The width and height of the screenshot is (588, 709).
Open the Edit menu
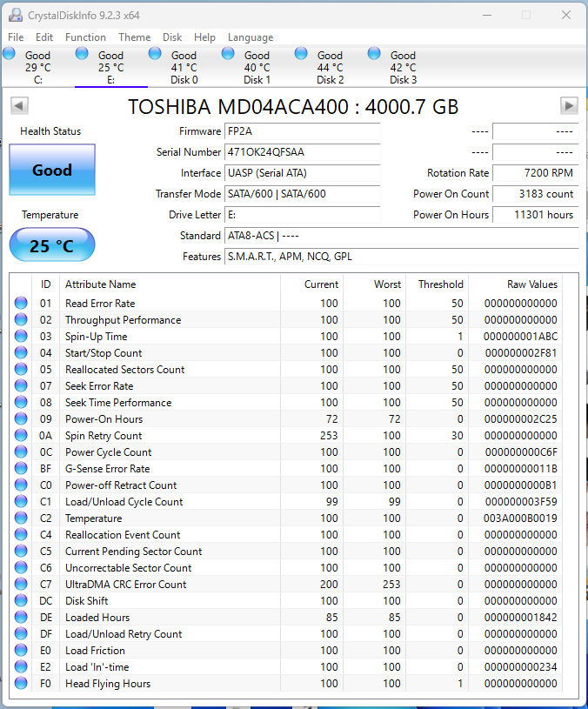point(44,37)
